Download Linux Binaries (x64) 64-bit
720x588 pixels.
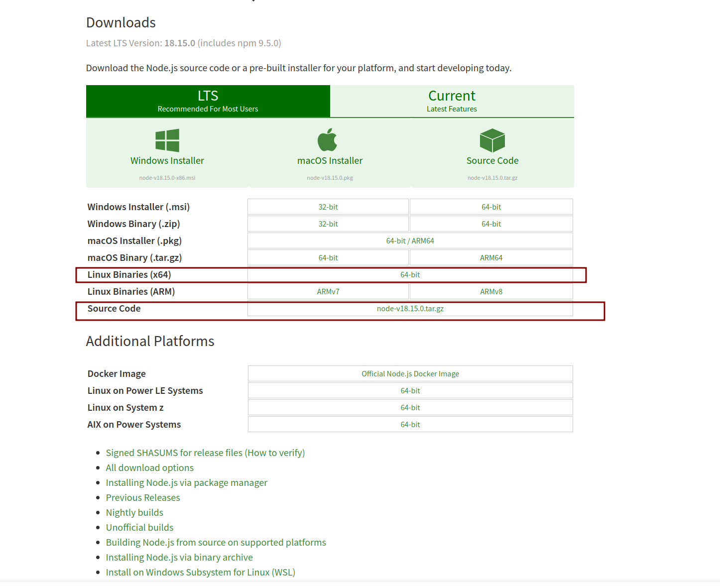[410, 274]
